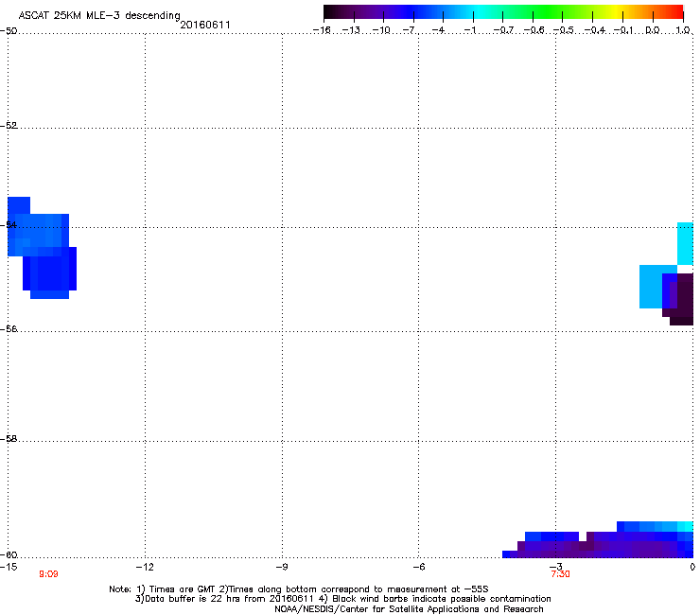This screenshot has height=615, width=700.
Task: Click latitude label -58 on left axis
Action: pos(9,439)
